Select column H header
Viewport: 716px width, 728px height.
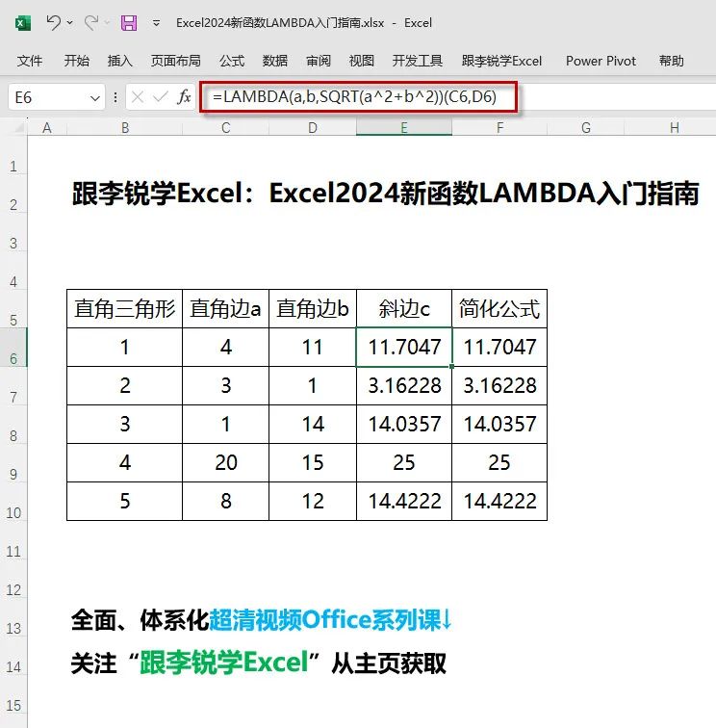[675, 128]
